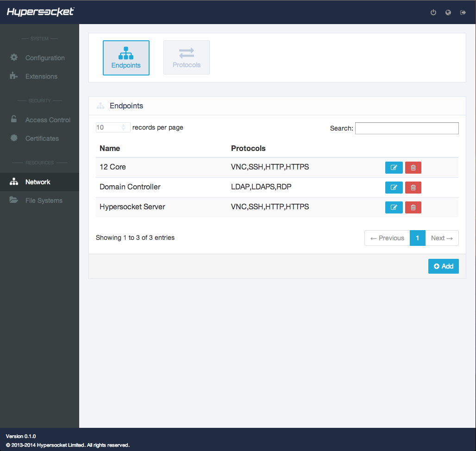Switch to the Endpoints tab
The image size is (476, 451).
click(x=126, y=58)
